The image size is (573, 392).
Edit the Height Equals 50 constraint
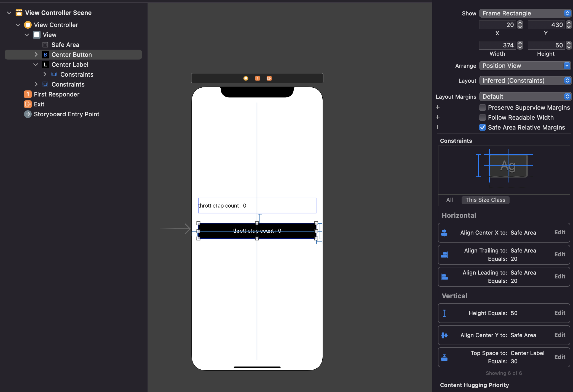(559, 313)
